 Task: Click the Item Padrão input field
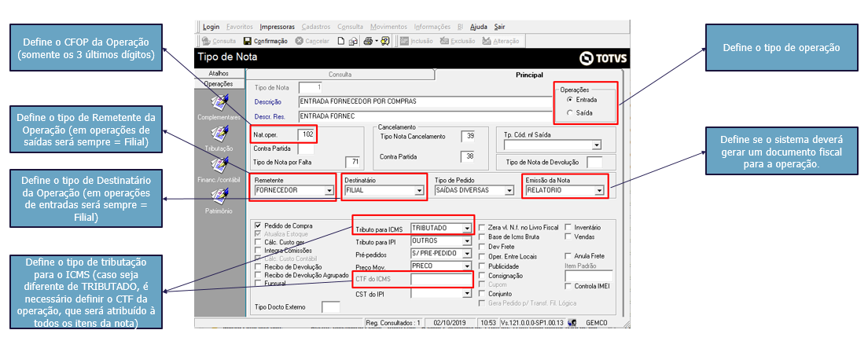point(589,276)
